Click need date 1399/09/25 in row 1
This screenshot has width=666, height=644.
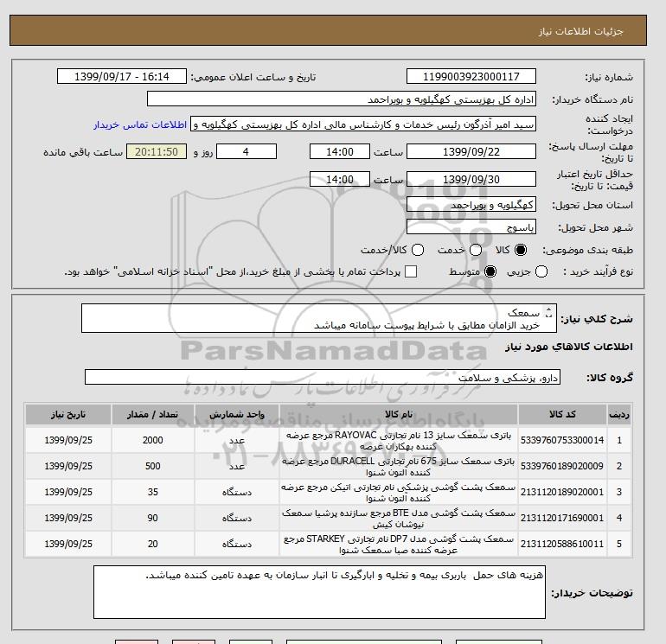pyautogui.click(x=68, y=440)
